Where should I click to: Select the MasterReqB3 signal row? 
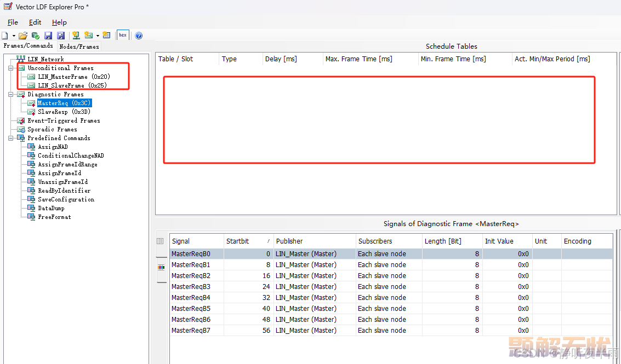tap(391, 286)
